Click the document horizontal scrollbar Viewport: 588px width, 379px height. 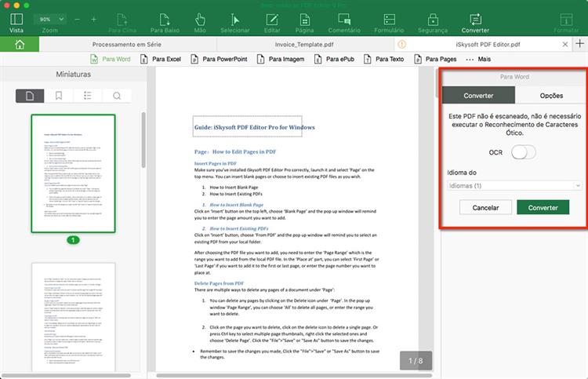click(294, 375)
